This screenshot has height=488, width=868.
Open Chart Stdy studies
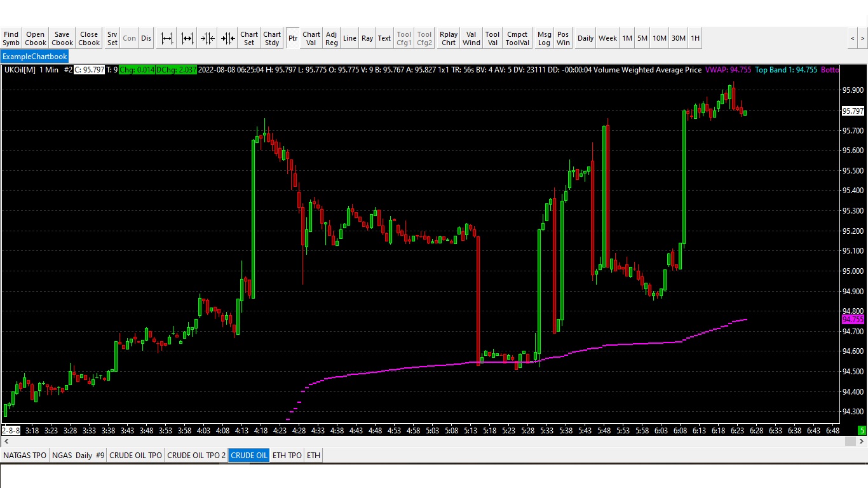point(272,39)
